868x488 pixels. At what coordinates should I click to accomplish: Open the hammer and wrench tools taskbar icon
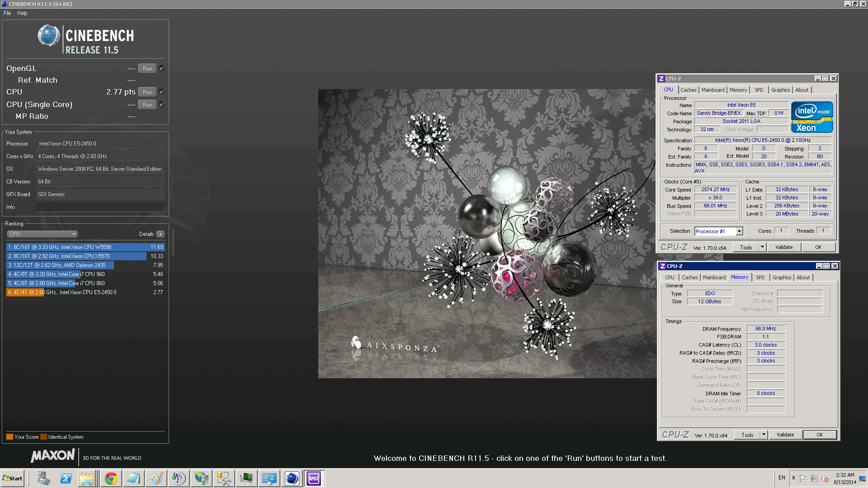pyautogui.click(x=224, y=478)
